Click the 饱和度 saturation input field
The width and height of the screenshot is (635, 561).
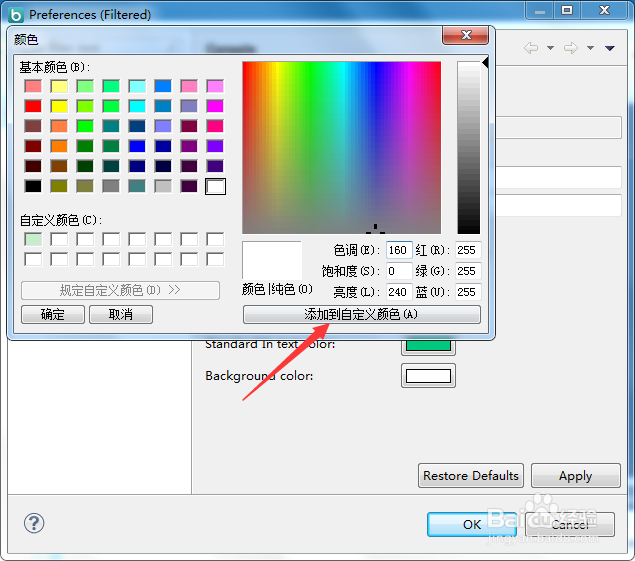(398, 271)
